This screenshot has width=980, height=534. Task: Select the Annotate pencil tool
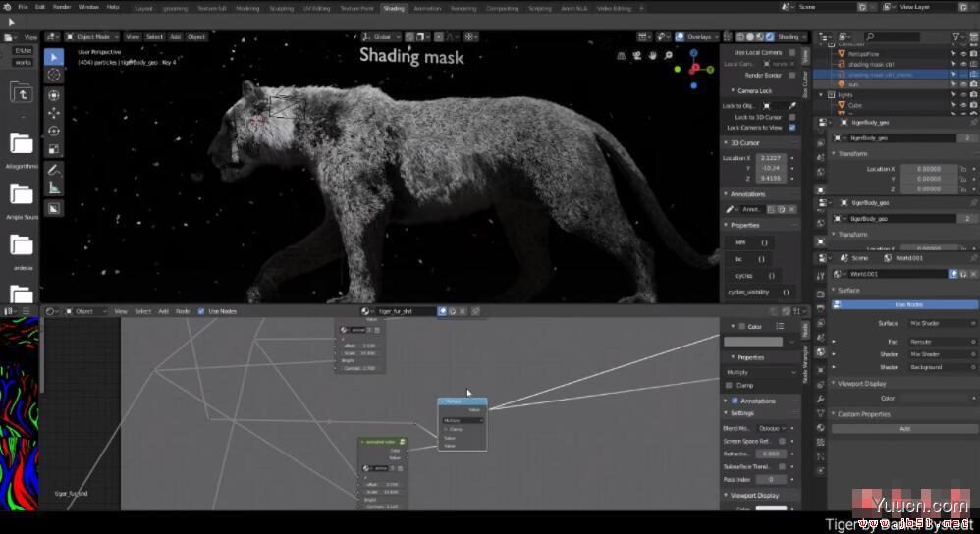pos(54,169)
